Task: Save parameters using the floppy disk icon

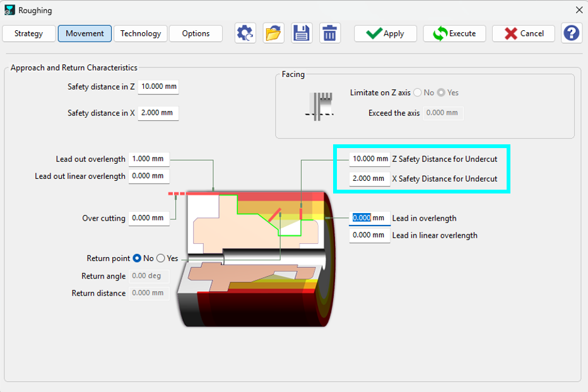Action: [x=302, y=33]
